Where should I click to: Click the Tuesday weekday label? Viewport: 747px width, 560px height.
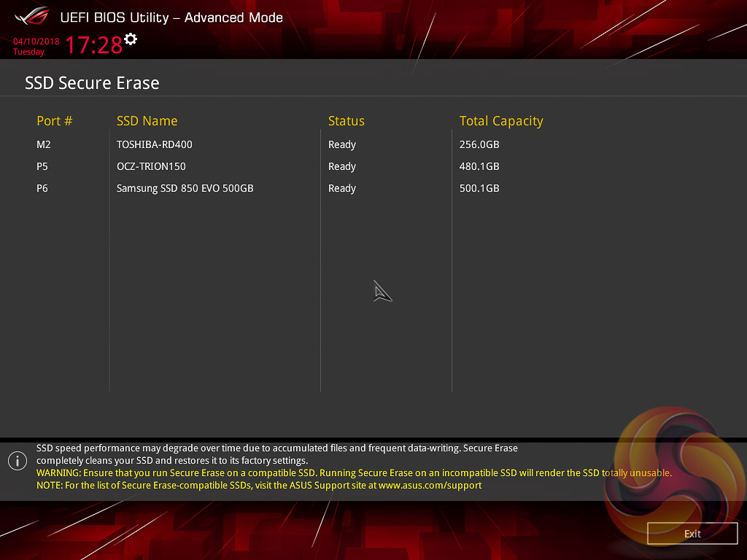pyautogui.click(x=28, y=52)
